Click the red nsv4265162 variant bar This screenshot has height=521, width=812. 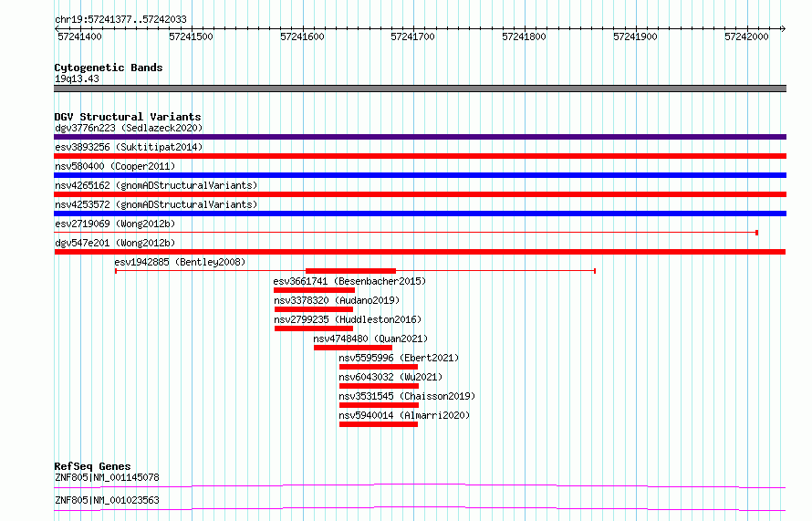pos(420,194)
